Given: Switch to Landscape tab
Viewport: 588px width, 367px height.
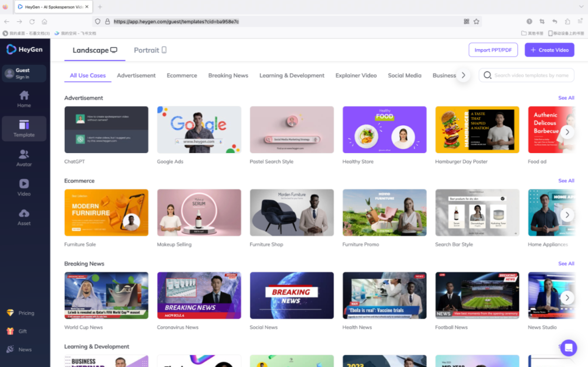Looking at the screenshot, I should 95,50.
